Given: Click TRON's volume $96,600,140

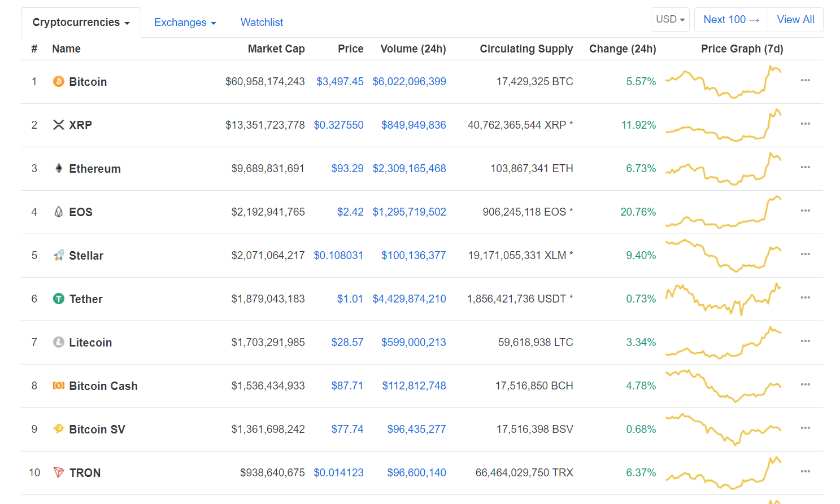Looking at the screenshot, I should [x=417, y=472].
